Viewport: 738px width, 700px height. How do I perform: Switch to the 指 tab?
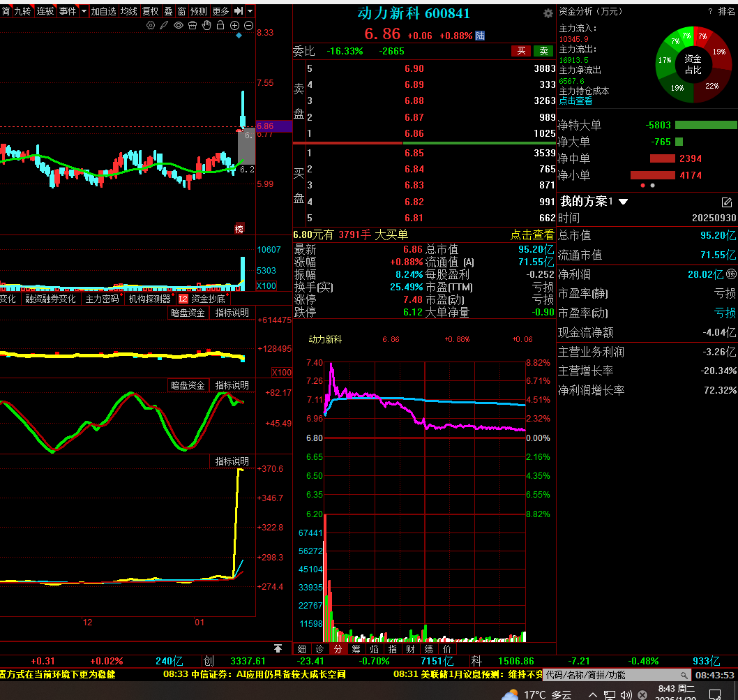(x=393, y=649)
